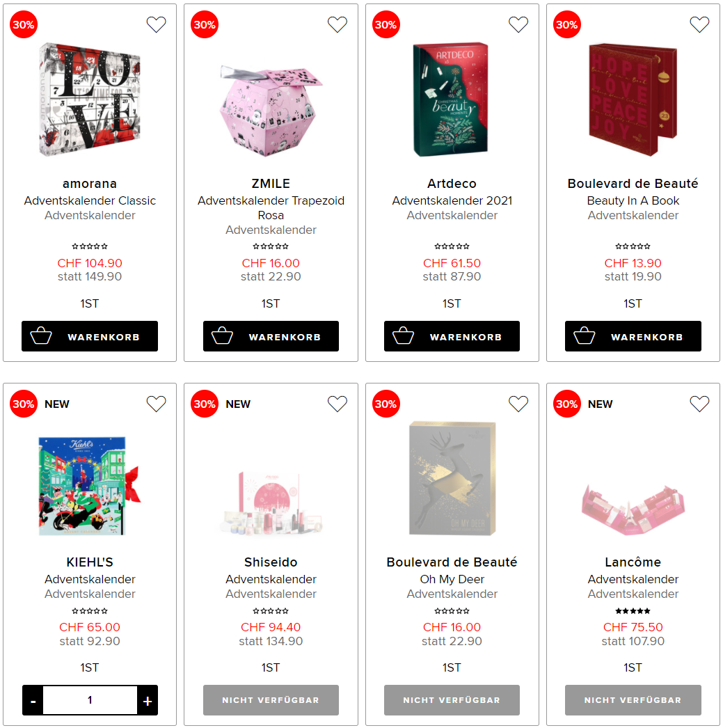This screenshot has width=723, height=728.
Task: Add ZMILE calendar to Warenkorb
Action: tap(271, 336)
